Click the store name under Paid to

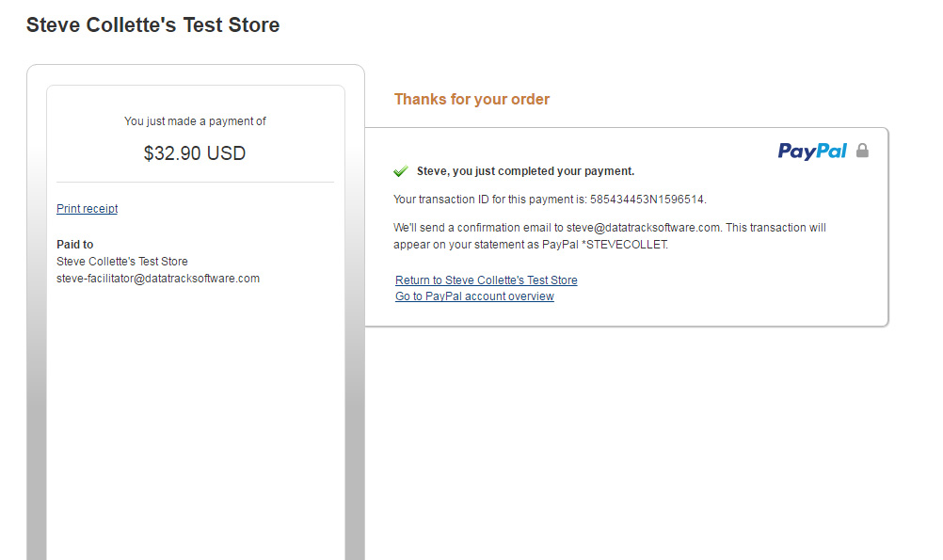[122, 262]
